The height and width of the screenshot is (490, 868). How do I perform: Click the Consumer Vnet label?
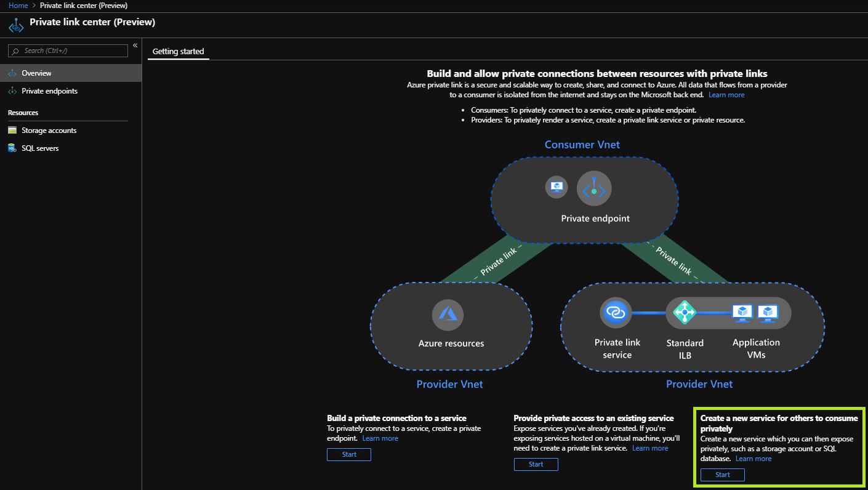(582, 145)
